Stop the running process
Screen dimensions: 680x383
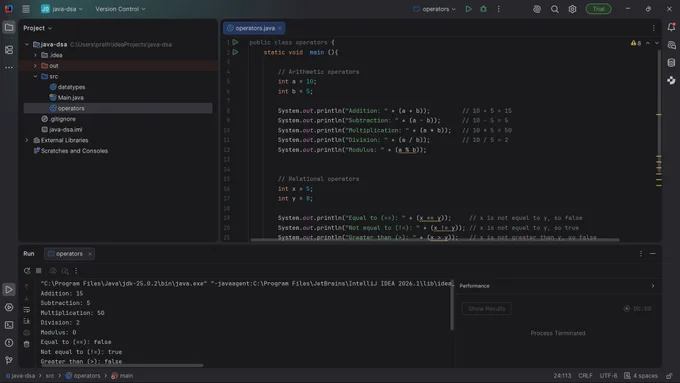(39, 271)
